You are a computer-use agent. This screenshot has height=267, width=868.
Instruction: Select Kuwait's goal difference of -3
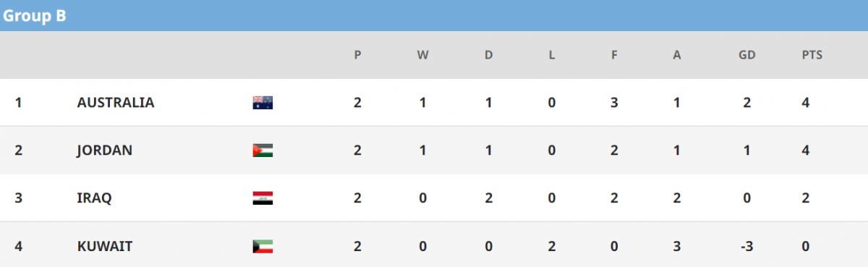point(746,246)
